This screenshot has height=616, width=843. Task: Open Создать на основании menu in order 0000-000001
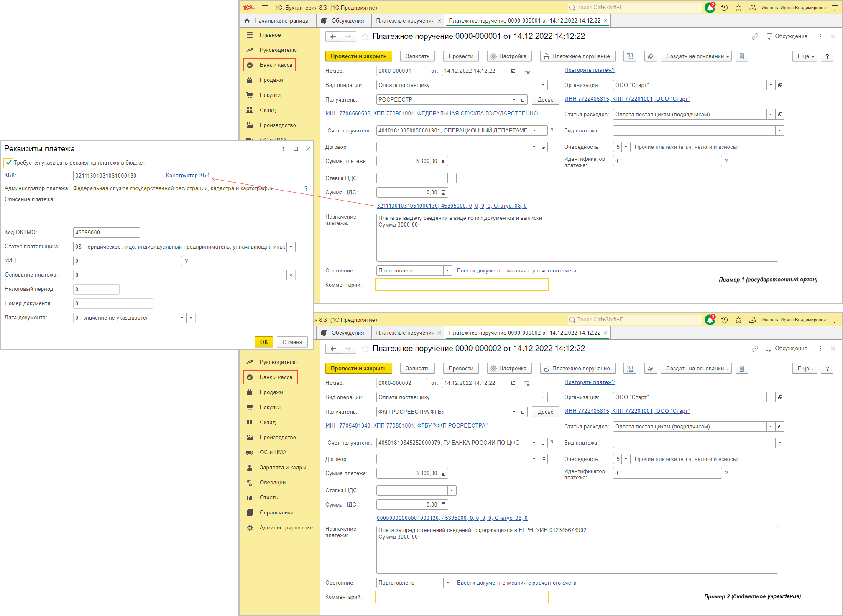tap(696, 56)
